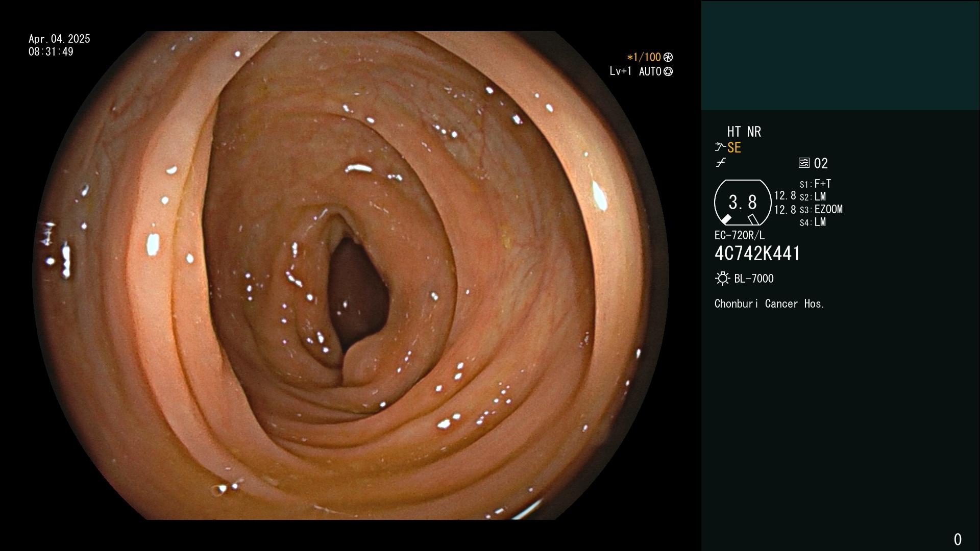Click the BL-7000 light source label
This screenshot has width=980, height=551.
click(x=754, y=279)
